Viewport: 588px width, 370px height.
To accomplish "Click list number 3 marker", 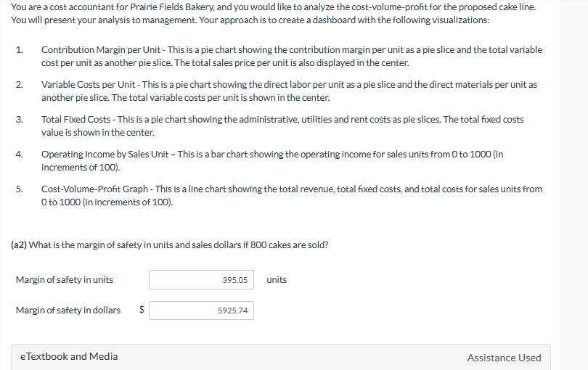I will 18,120.
